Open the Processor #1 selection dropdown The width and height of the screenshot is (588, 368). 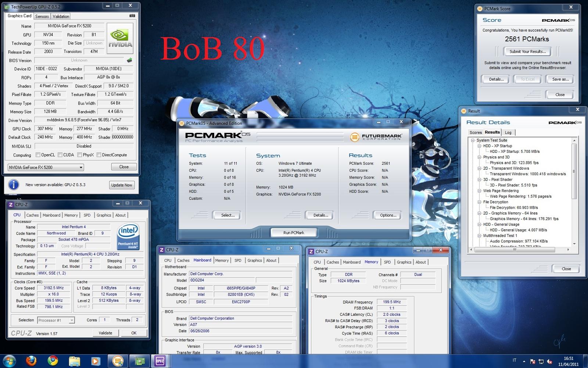click(56, 320)
